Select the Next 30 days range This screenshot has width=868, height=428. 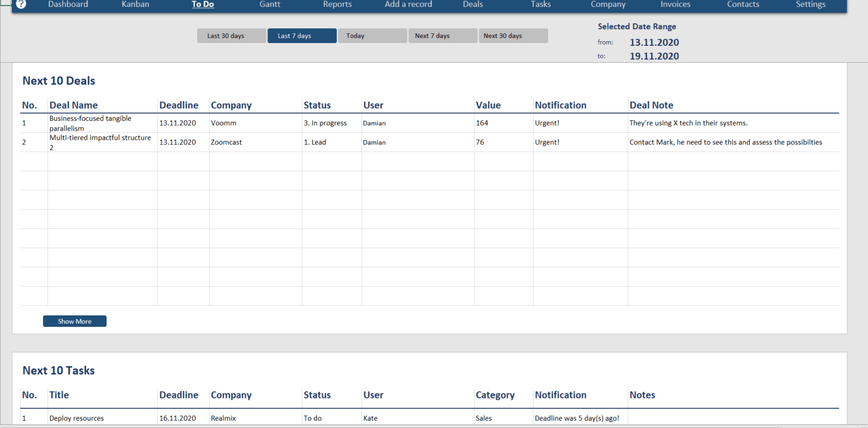513,35
